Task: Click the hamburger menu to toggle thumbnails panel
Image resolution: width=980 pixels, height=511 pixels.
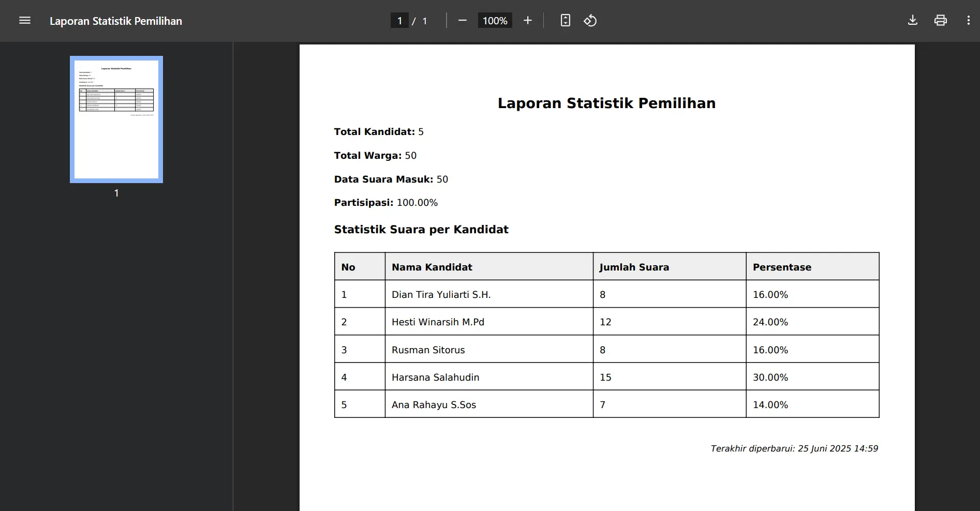Action: point(24,20)
